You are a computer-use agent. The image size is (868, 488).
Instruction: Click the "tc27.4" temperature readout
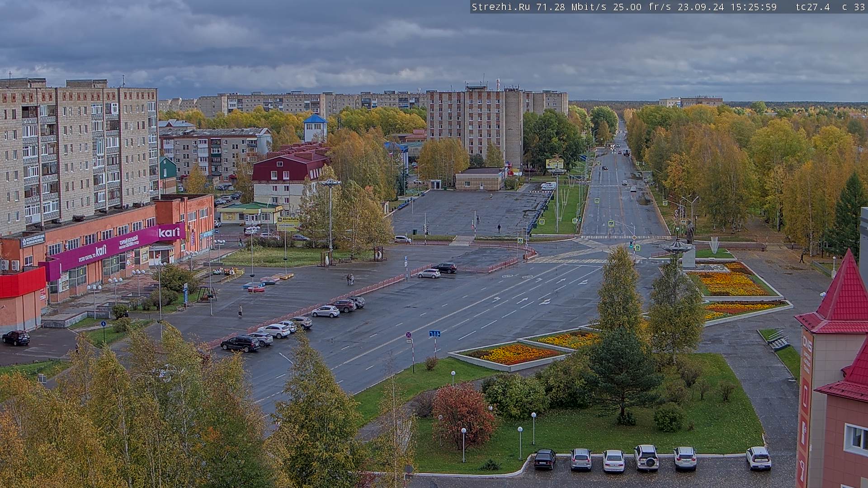coord(812,7)
